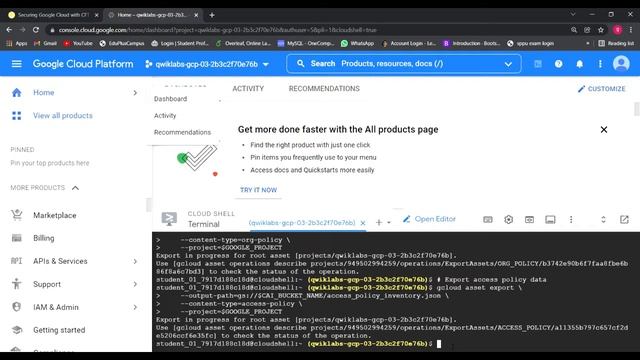Select Dashboard in the Home submenu
Viewport: 640px width, 360px height.
[170, 99]
